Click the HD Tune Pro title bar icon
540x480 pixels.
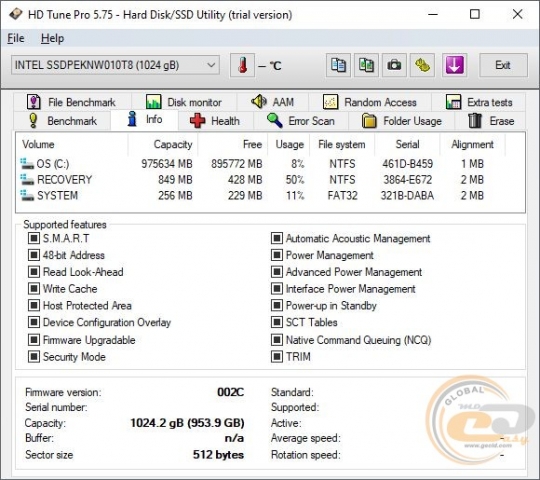(15, 14)
